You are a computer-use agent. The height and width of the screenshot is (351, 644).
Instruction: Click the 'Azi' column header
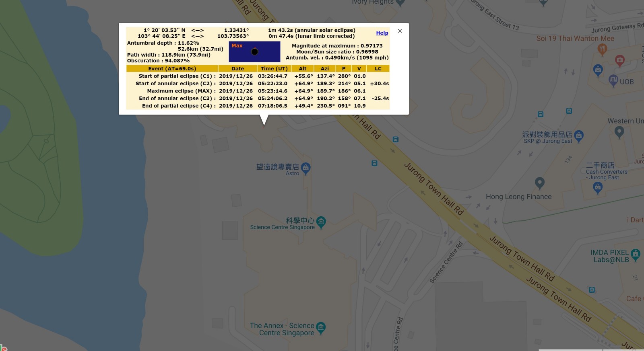325,69
